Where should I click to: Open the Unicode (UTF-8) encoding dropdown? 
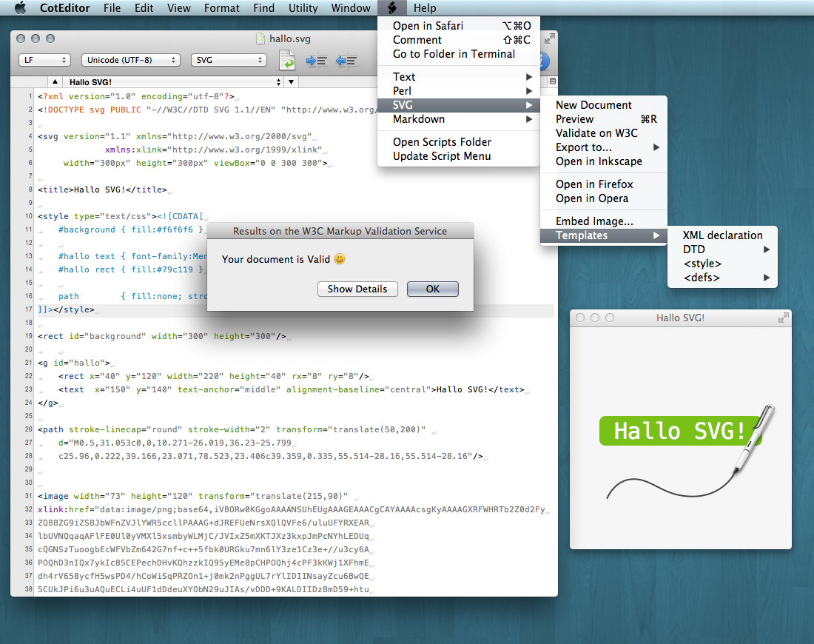pyautogui.click(x=131, y=60)
